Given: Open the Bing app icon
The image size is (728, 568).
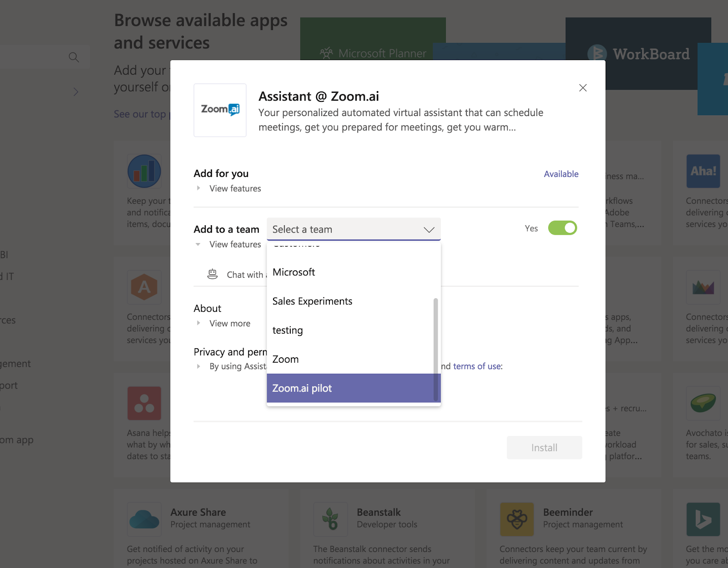Looking at the screenshot, I should (x=703, y=519).
